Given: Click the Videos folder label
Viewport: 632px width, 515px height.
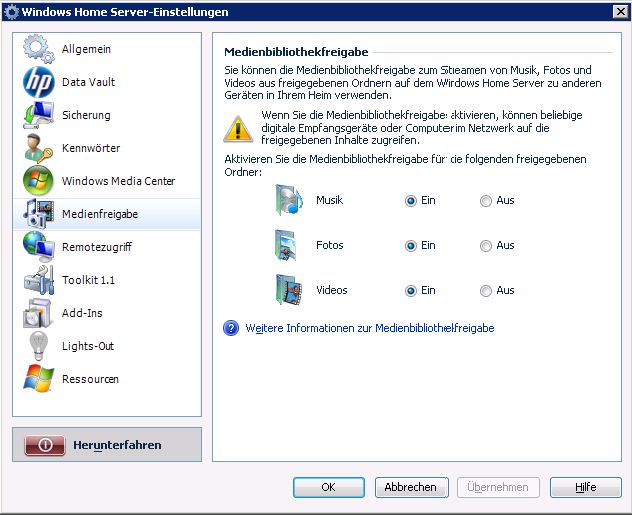Looking at the screenshot, I should pos(332,290).
